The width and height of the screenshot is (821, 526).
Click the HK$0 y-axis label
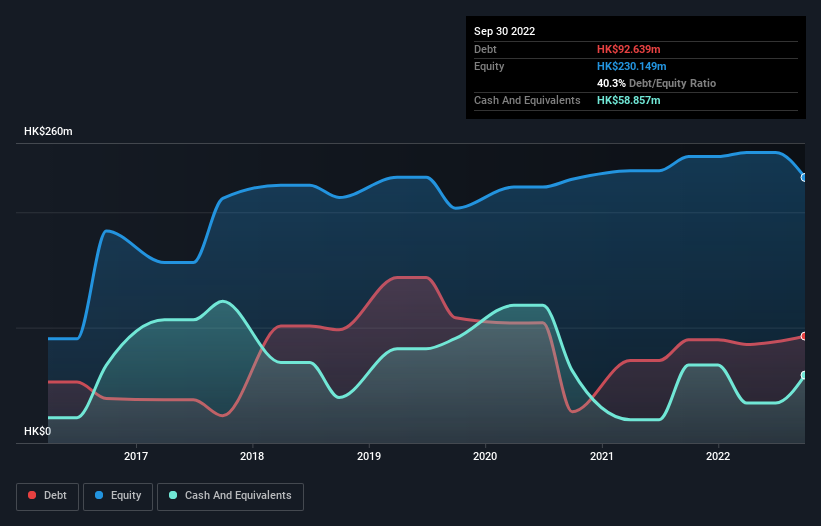(x=38, y=431)
